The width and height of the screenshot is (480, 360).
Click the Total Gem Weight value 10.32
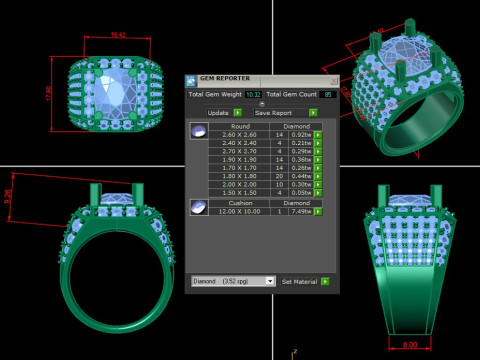(x=253, y=95)
